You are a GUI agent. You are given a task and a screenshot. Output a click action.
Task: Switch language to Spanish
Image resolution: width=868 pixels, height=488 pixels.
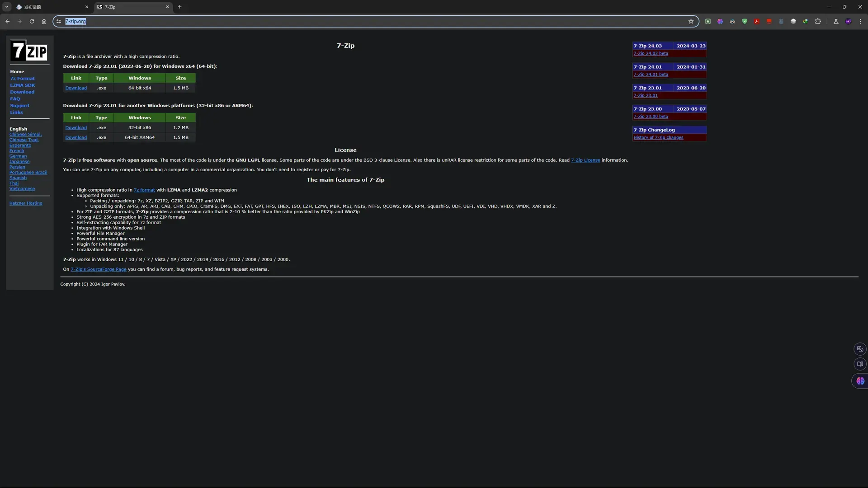pos(18,178)
